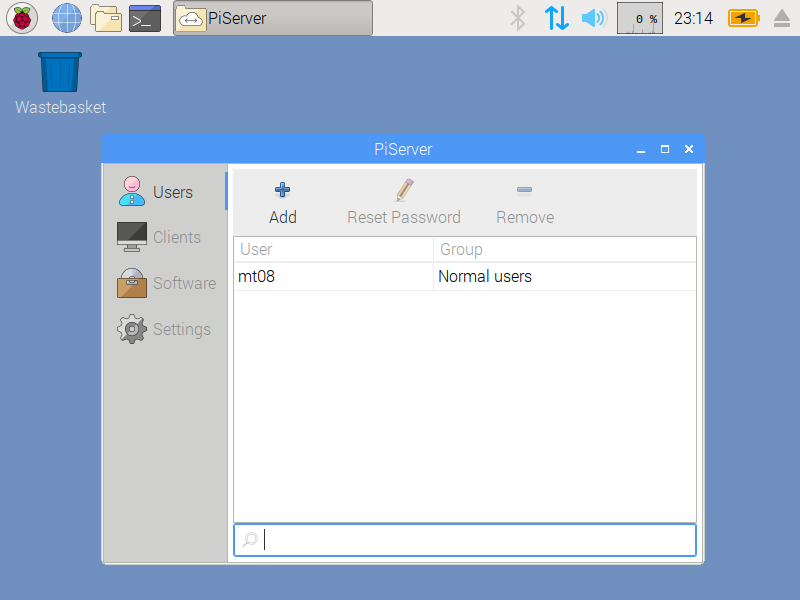800x600 pixels.
Task: Open the Raspberry Pi applications menu
Action: (x=21, y=18)
